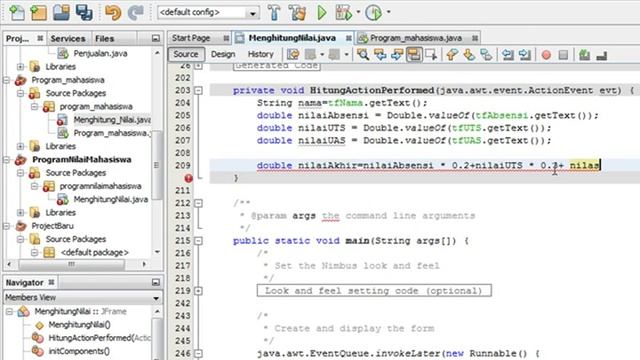The width and height of the screenshot is (640, 360).
Task: Go to previous search occurrence icon
Action: point(380,54)
